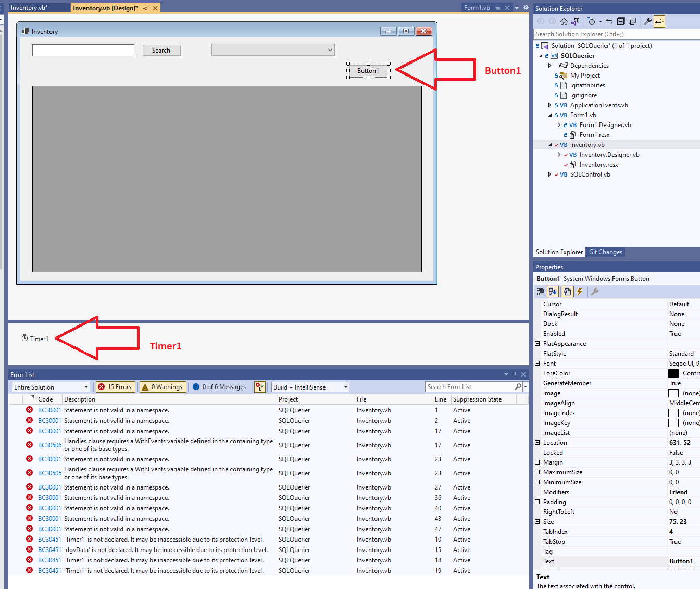Expand the SQLControl.vb node
Screen dimensions: 700x589
[549, 174]
